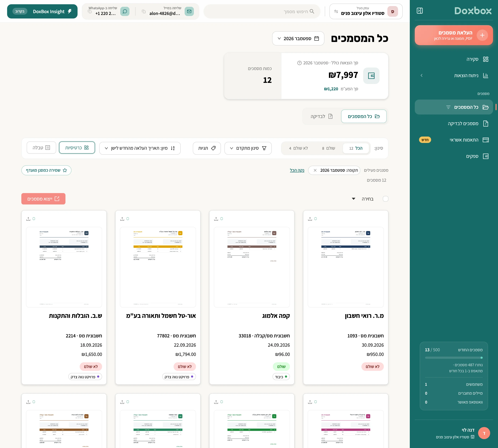Tick the בחירה select-all checkbox
The width and height of the screenshot is (498, 448).
[x=385, y=199]
